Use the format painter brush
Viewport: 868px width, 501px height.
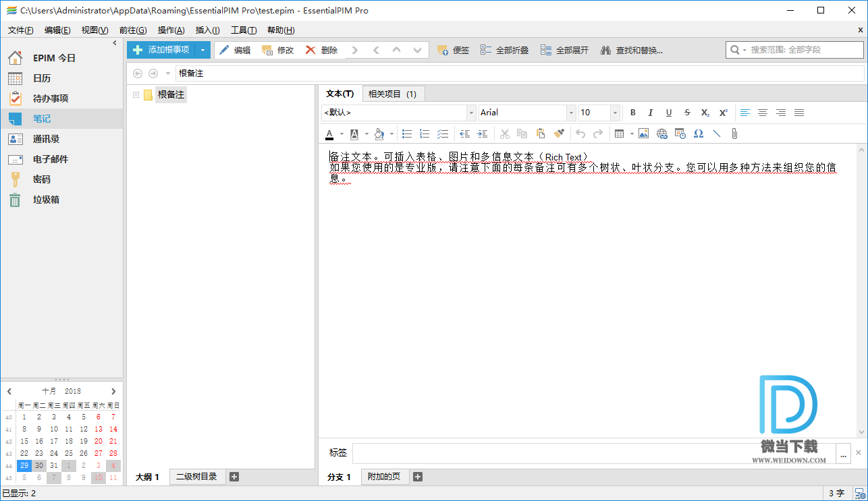558,134
